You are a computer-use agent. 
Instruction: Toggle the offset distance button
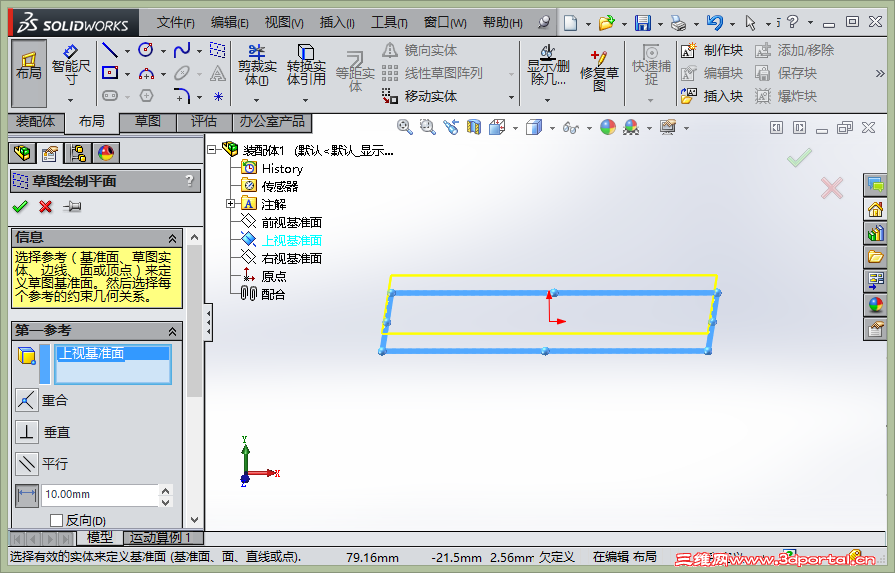click(x=26, y=495)
